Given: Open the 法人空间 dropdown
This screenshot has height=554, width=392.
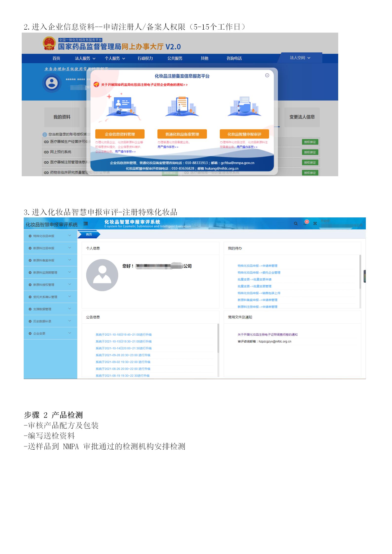Looking at the screenshot, I should tap(300, 58).
